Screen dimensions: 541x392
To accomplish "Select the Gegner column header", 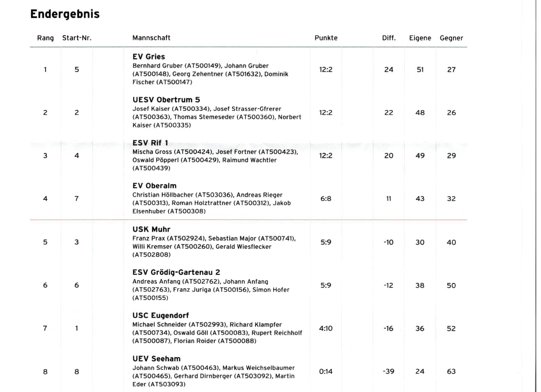I will pyautogui.click(x=451, y=38).
